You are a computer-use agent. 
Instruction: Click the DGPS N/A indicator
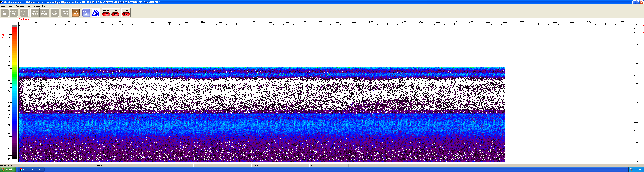(x=126, y=13)
